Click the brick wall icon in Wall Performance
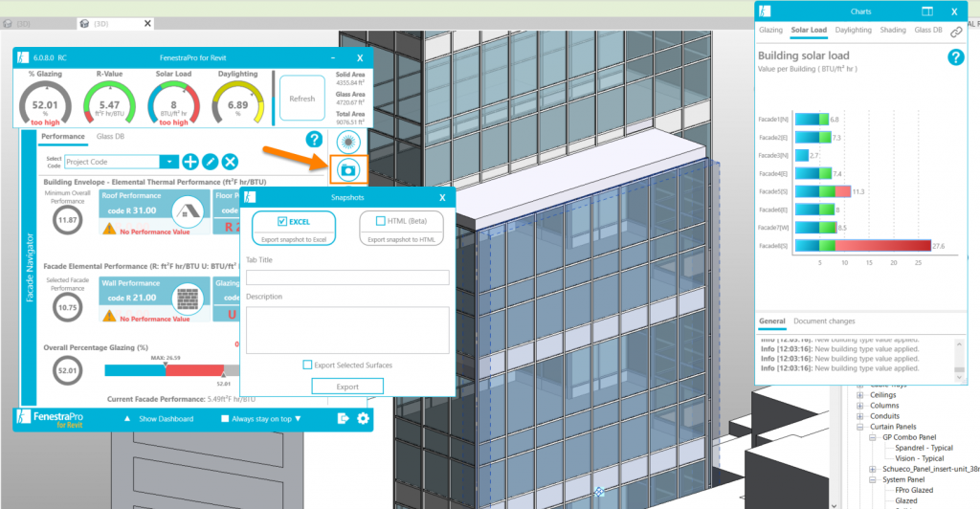This screenshot has height=509, width=980. tap(188, 299)
